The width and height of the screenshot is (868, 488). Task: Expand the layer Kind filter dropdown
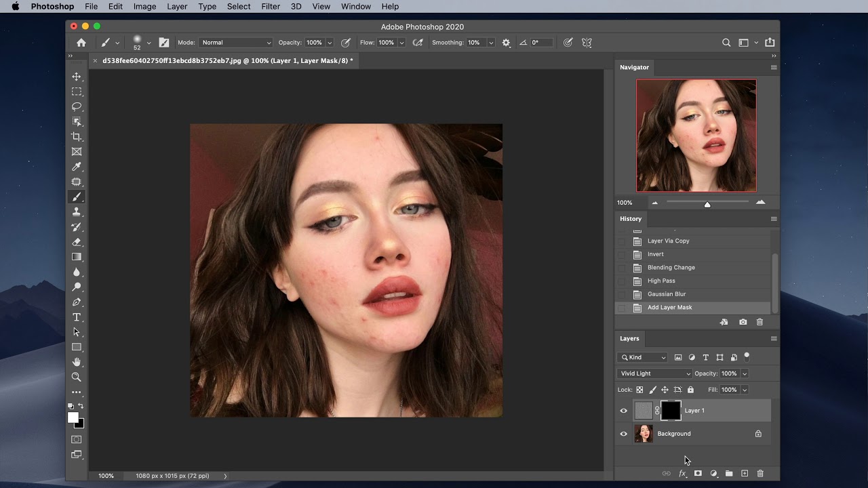(x=642, y=357)
